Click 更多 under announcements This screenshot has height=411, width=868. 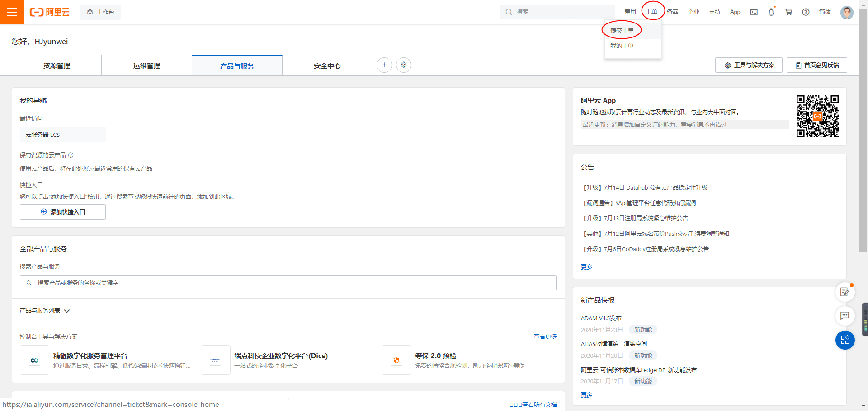pyautogui.click(x=586, y=267)
